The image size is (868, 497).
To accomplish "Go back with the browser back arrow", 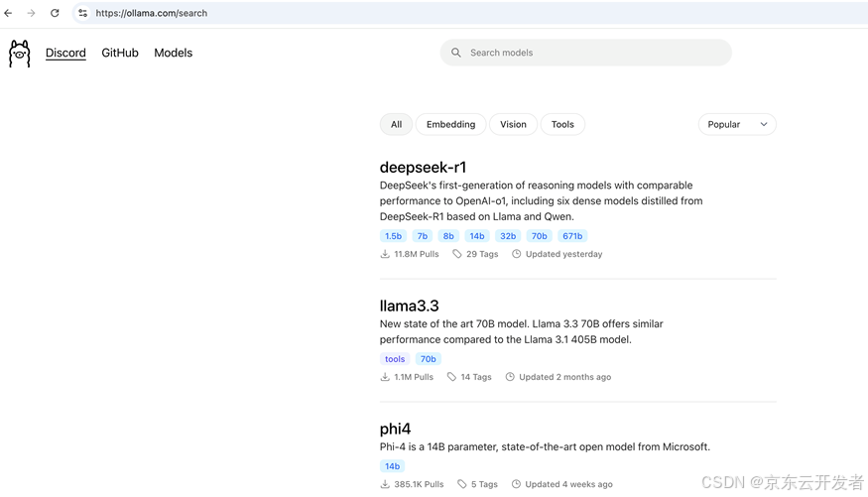I will tap(8, 13).
